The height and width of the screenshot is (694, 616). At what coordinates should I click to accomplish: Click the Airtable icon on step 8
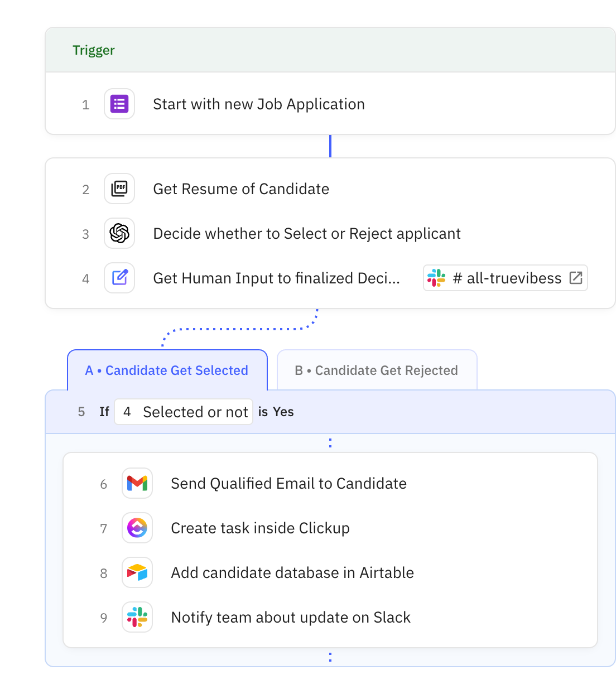click(137, 572)
